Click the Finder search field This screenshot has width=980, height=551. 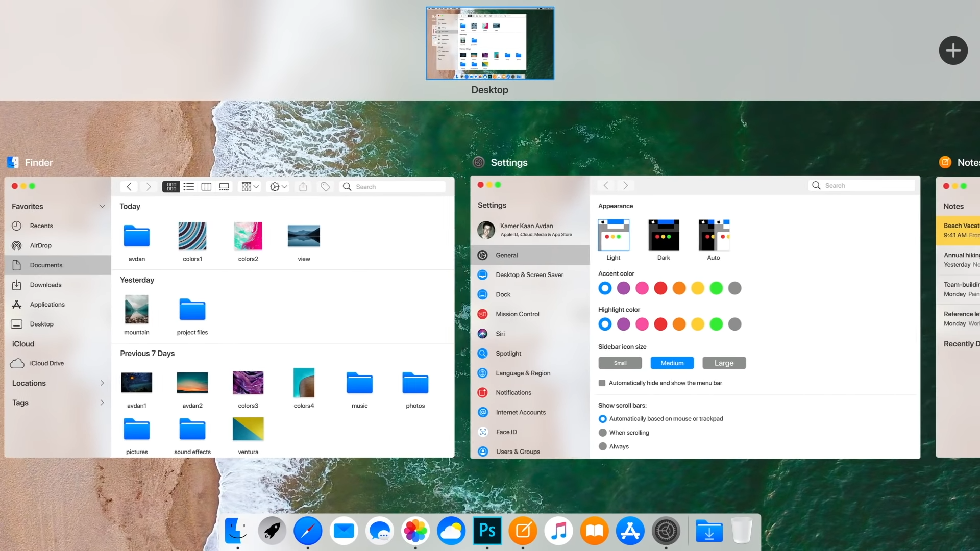point(392,187)
